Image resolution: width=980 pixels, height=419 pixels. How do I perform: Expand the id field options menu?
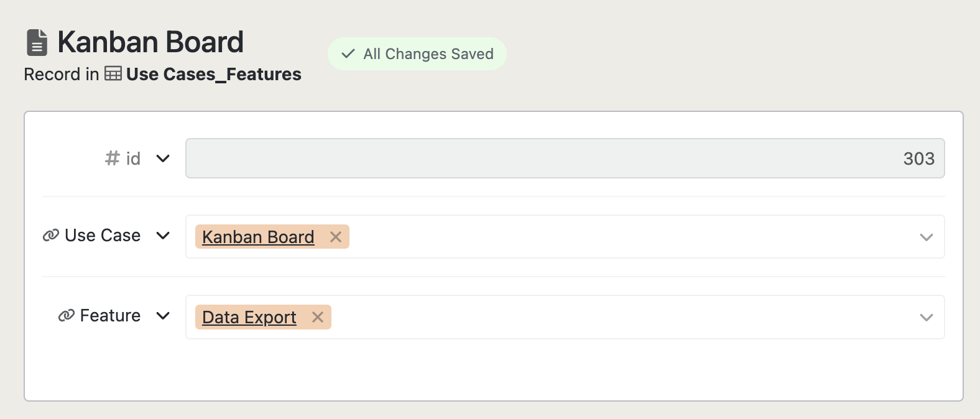click(163, 159)
